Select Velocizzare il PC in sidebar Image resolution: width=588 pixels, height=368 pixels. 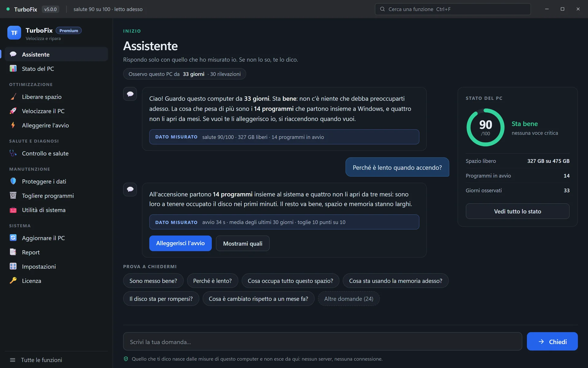(x=56, y=111)
